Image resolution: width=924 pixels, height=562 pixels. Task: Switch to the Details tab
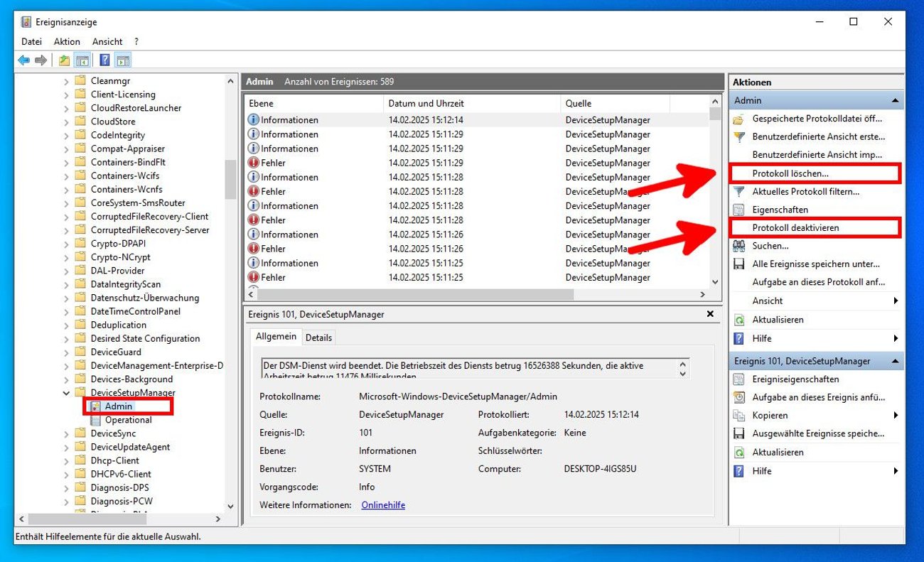(x=318, y=337)
